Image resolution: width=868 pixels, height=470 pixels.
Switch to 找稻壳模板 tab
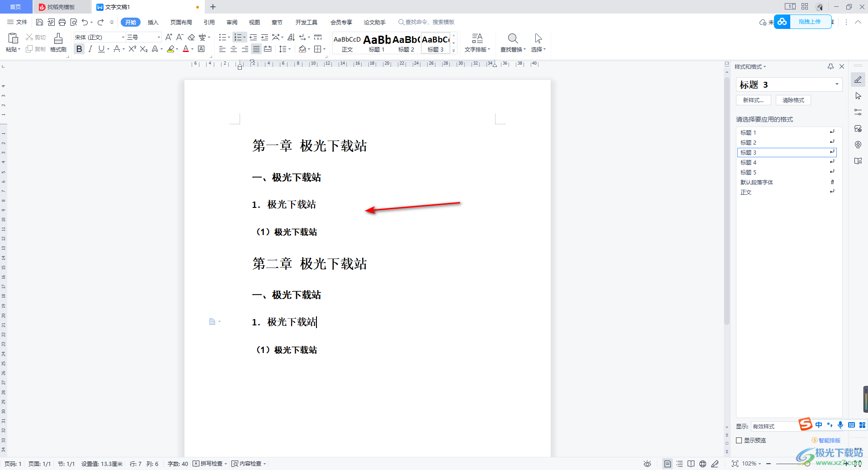click(x=61, y=7)
